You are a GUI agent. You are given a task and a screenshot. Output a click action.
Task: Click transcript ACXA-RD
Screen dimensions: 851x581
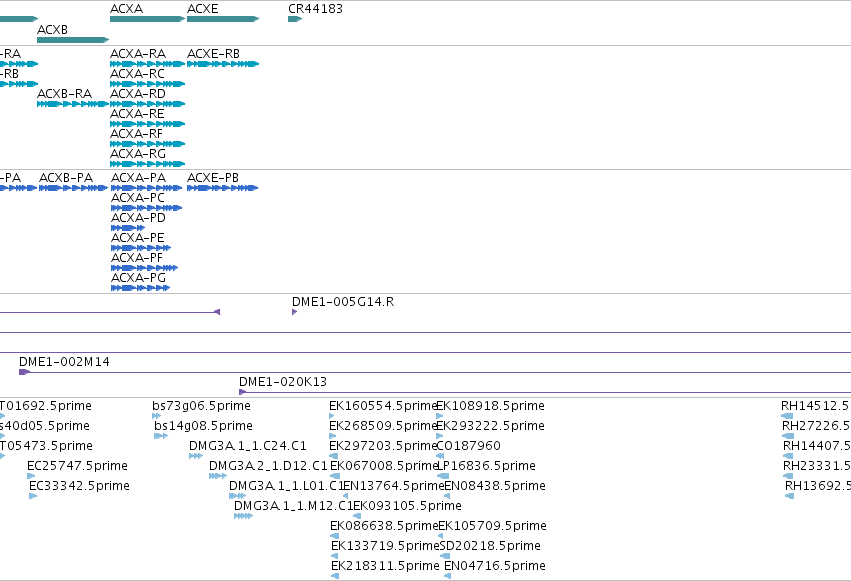click(x=147, y=104)
